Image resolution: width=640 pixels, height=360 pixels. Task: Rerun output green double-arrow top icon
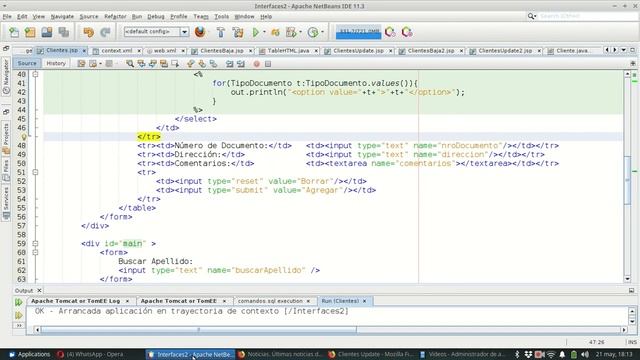point(18,302)
